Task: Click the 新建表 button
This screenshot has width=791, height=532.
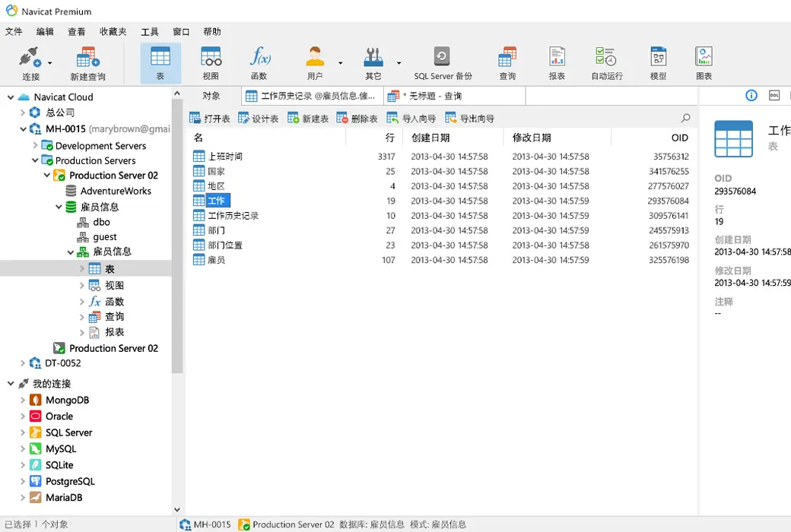Action: tap(308, 119)
